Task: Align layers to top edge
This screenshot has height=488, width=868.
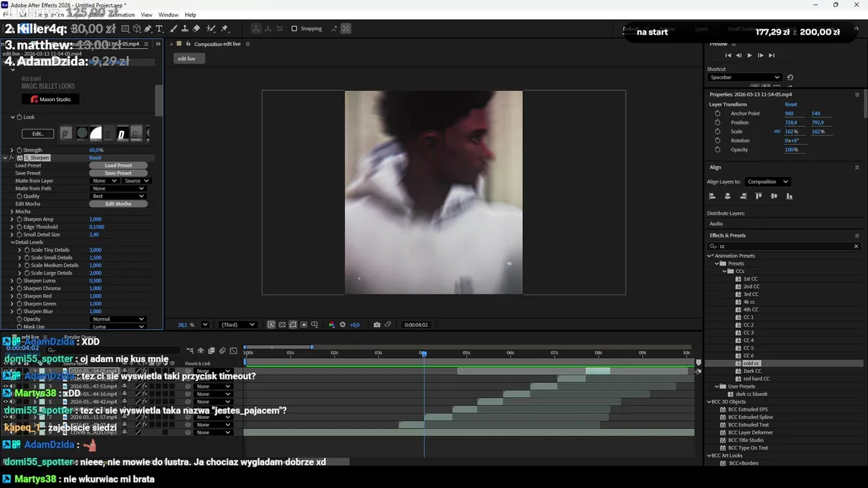Action: pos(758,196)
